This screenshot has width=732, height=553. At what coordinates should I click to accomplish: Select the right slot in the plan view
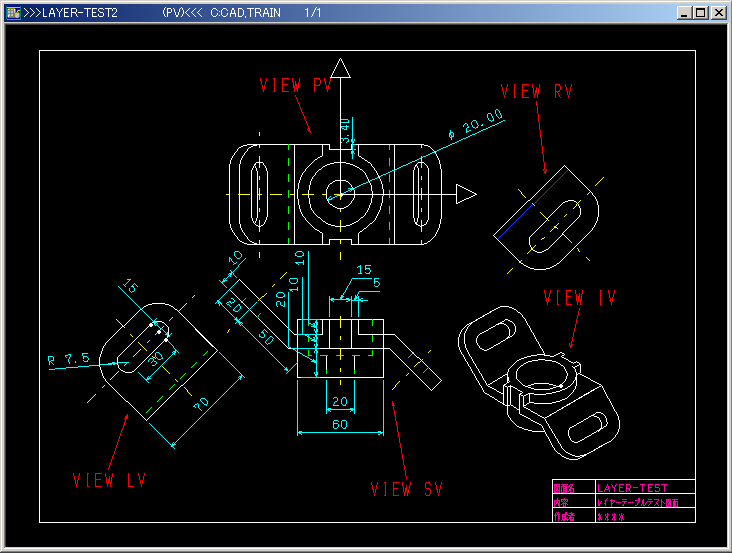(422, 193)
